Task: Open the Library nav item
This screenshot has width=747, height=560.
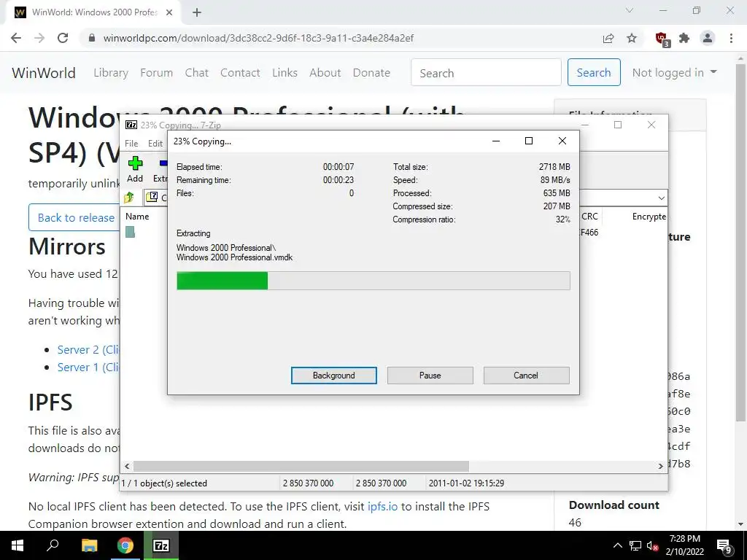Action: click(x=111, y=73)
